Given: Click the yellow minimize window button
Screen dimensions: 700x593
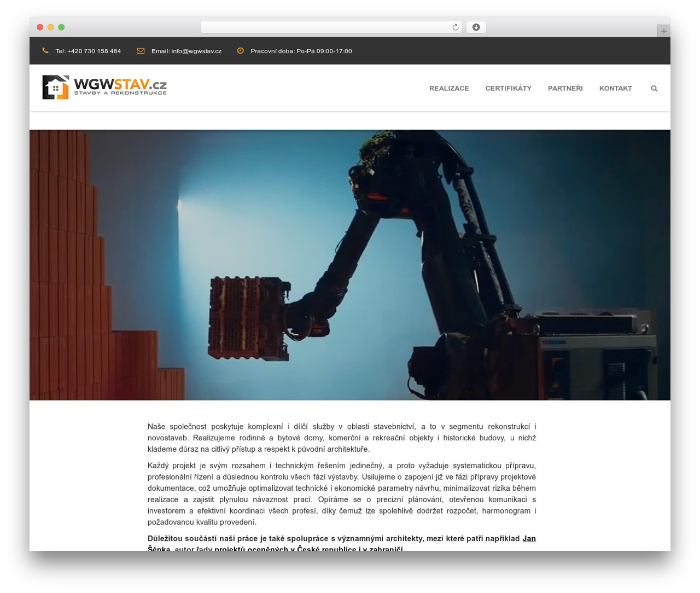Looking at the screenshot, I should click(50, 27).
